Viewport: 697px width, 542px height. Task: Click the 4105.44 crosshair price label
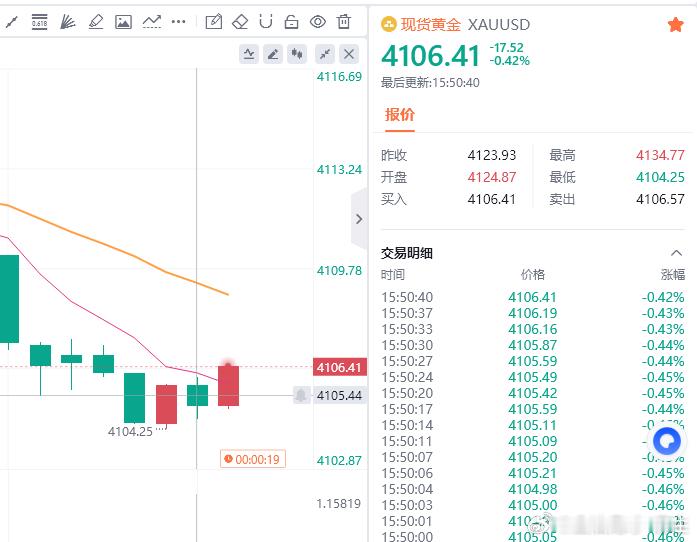tap(340, 395)
